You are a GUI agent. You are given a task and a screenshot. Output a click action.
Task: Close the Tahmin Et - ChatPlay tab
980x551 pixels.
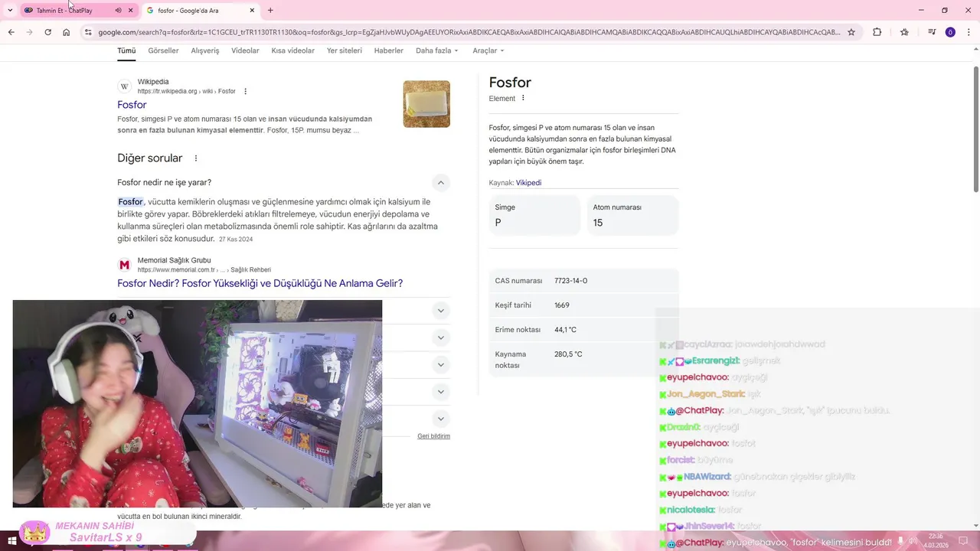[x=130, y=10]
